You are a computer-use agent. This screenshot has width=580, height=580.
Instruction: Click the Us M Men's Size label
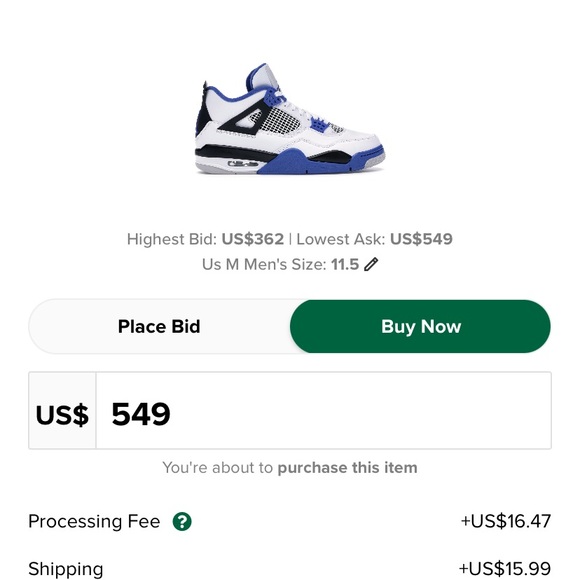click(x=264, y=264)
